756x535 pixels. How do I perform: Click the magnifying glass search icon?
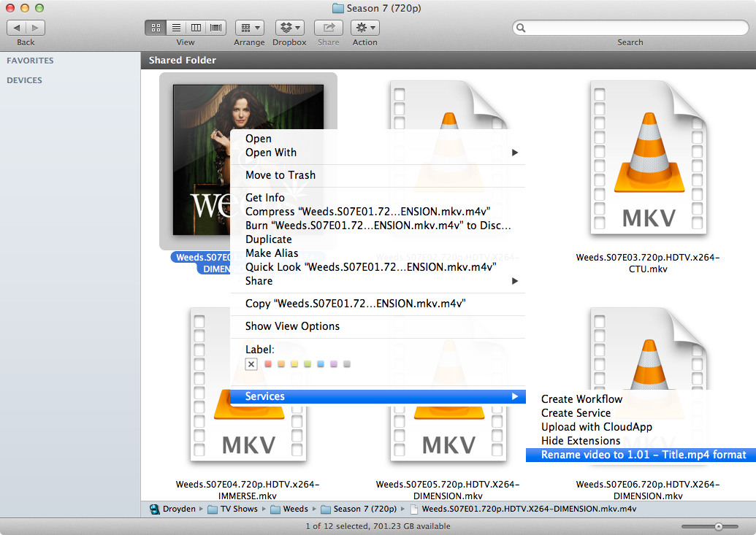pyautogui.click(x=521, y=28)
